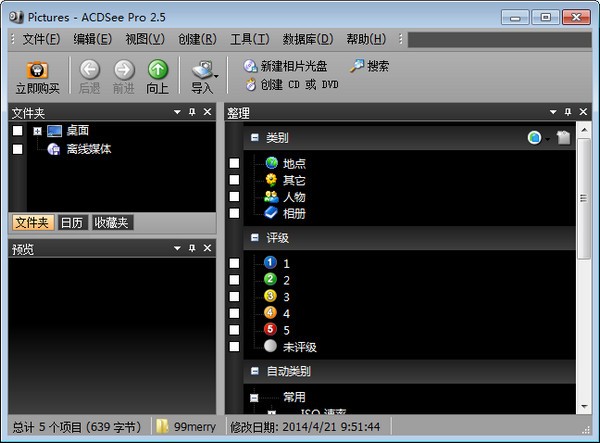The image size is (600, 443).
Task: Select the 离线媒体 offline media icon
Action: (54, 149)
